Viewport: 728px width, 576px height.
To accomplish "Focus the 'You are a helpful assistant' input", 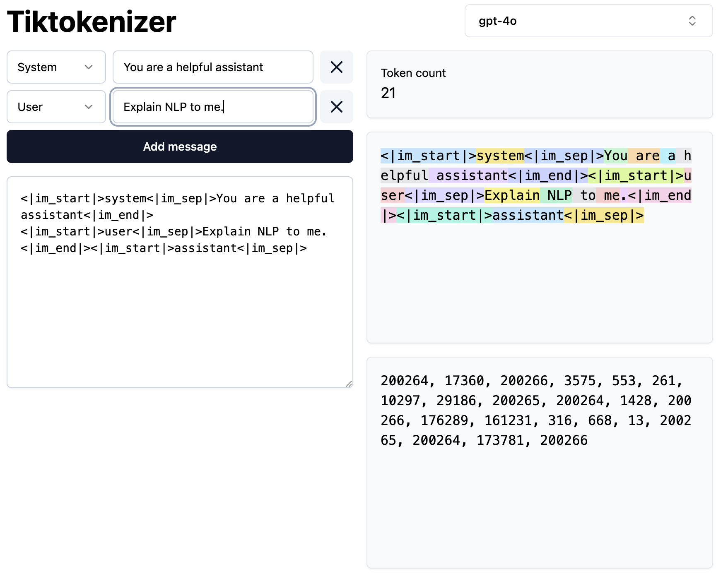I will pyautogui.click(x=213, y=67).
